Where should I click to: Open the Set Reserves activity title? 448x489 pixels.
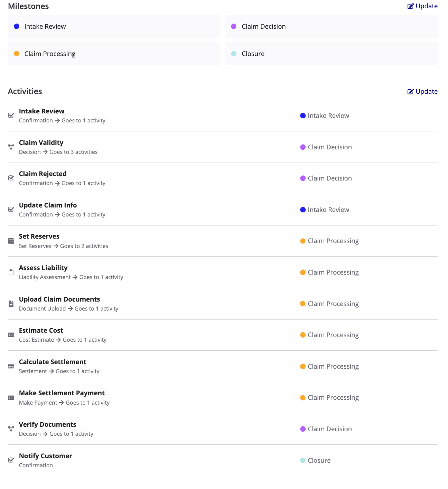(39, 236)
